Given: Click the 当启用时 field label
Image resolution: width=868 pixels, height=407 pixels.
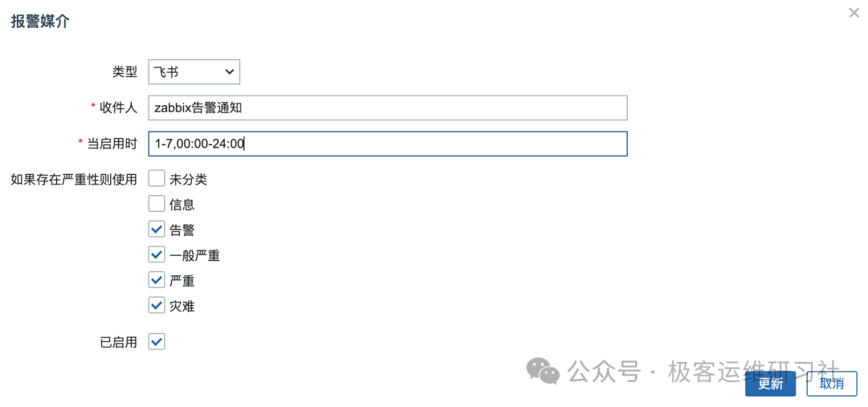Looking at the screenshot, I should pos(112,144).
